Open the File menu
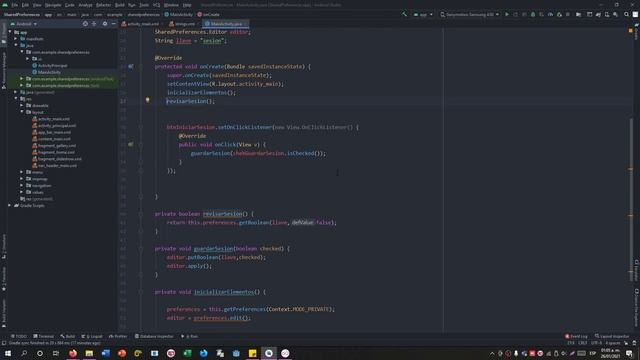 point(15,5)
